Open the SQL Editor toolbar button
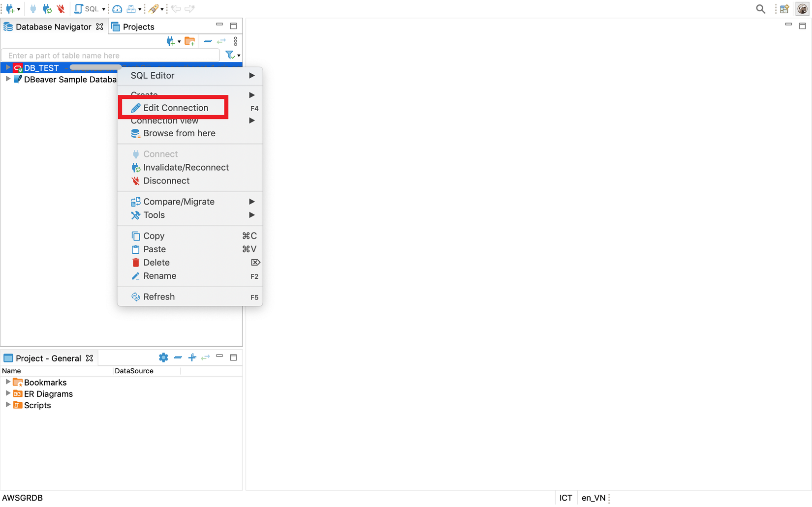812x507 pixels. [x=87, y=9]
